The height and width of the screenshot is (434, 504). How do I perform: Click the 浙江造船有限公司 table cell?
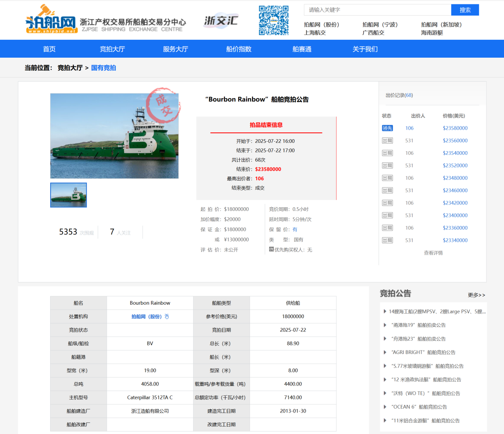pos(150,411)
